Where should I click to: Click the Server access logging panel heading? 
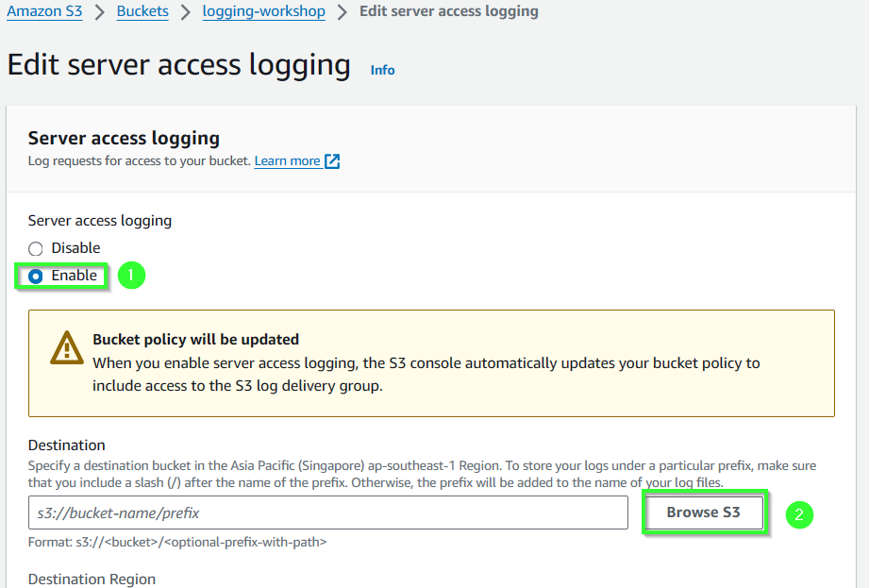(124, 138)
